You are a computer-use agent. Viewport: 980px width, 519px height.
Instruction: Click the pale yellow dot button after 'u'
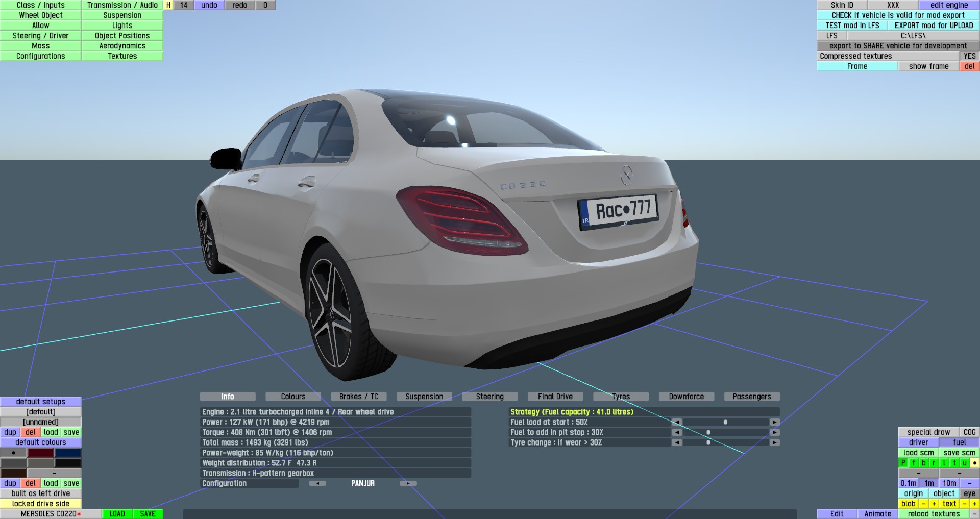pyautogui.click(x=974, y=463)
